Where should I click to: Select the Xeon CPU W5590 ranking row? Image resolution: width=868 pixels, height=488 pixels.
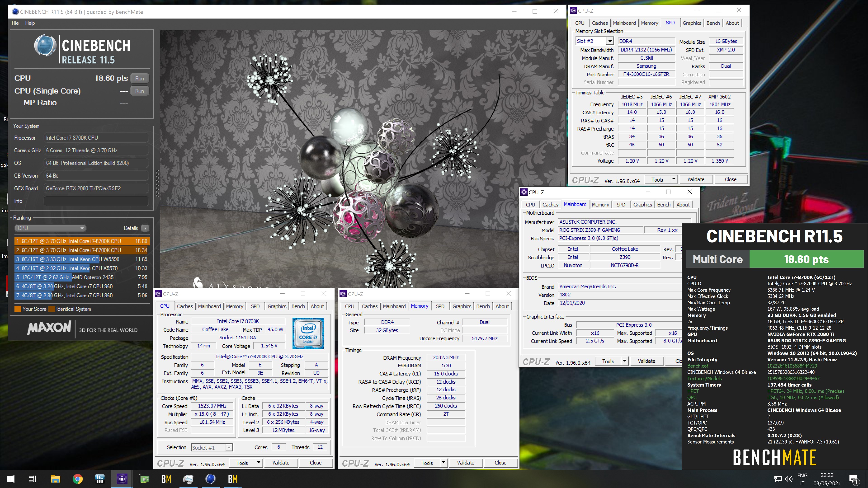(82, 259)
